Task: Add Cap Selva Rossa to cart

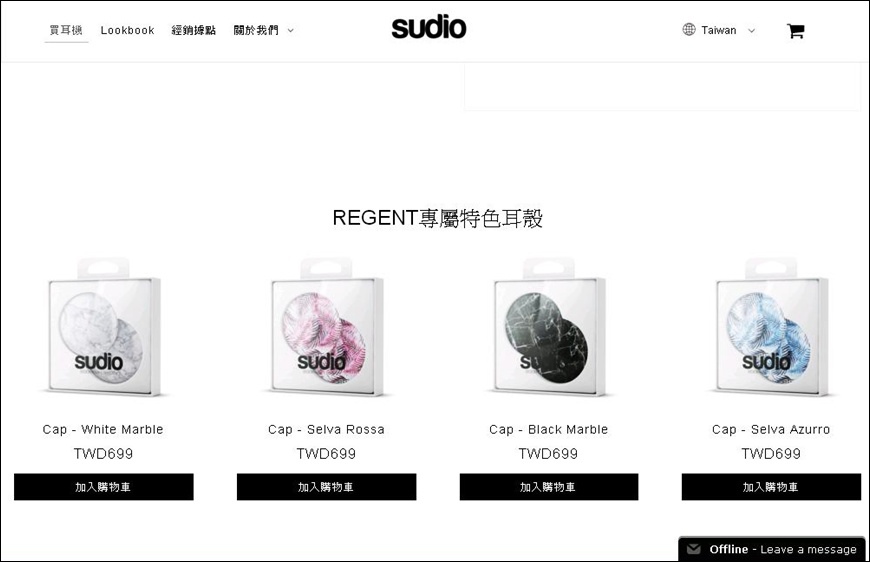Action: coord(326,487)
